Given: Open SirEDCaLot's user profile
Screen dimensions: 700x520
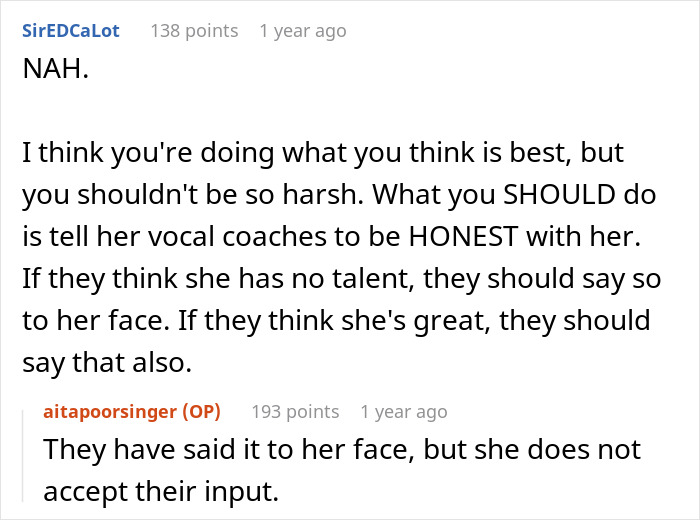Looking at the screenshot, I should pyautogui.click(x=70, y=30).
